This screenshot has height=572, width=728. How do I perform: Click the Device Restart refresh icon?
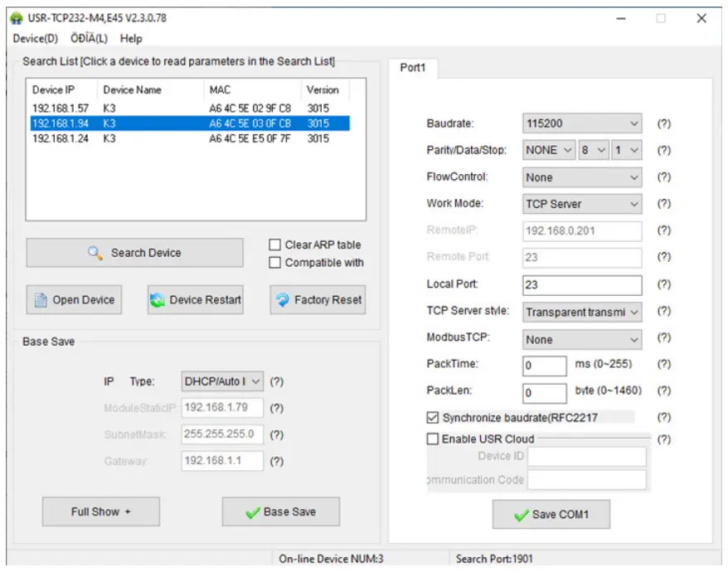click(158, 300)
